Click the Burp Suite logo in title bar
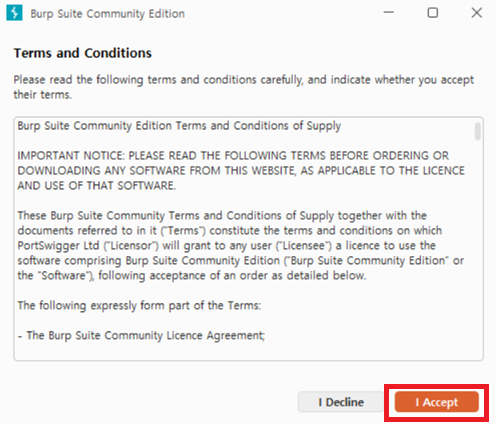The width and height of the screenshot is (496, 424). coord(14,13)
